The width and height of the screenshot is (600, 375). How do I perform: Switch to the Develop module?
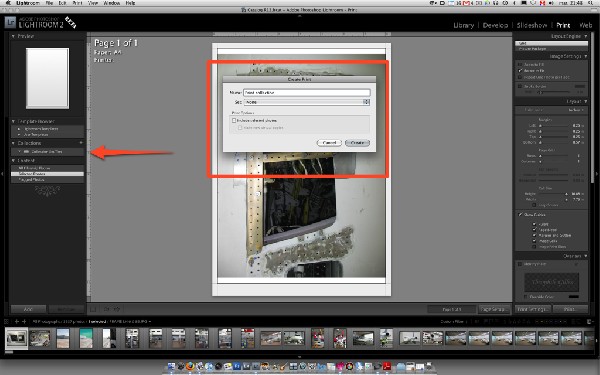pyautogui.click(x=495, y=25)
